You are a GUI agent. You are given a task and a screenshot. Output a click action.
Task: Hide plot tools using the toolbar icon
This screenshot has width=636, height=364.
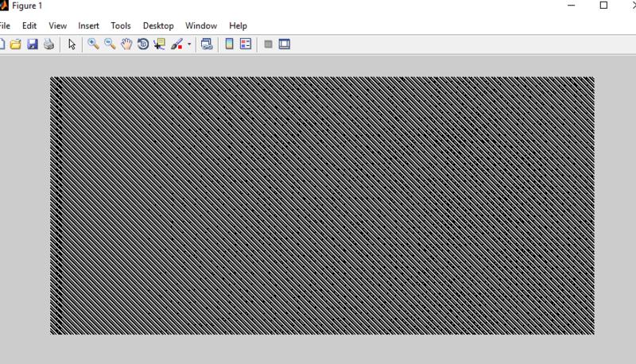pos(268,45)
